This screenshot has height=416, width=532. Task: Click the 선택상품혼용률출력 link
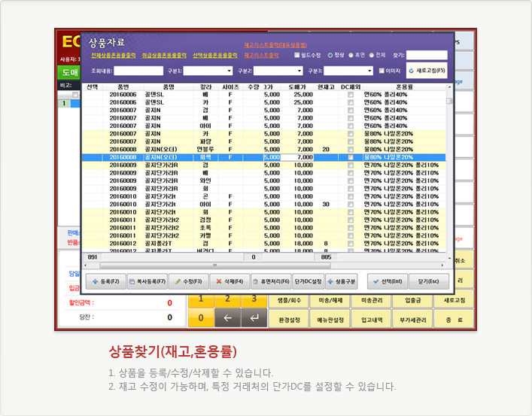coord(215,55)
